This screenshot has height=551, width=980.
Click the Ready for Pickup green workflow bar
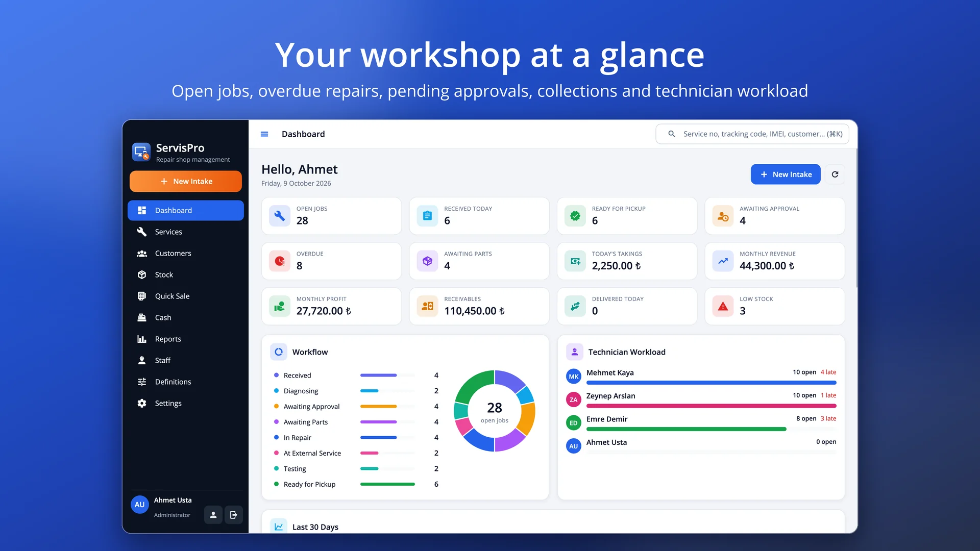tap(387, 484)
